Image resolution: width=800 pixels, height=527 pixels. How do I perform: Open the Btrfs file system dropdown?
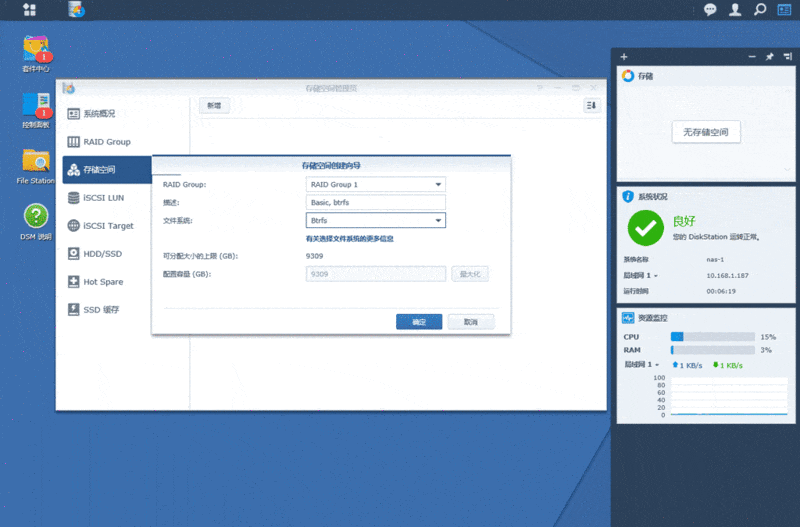(x=376, y=220)
